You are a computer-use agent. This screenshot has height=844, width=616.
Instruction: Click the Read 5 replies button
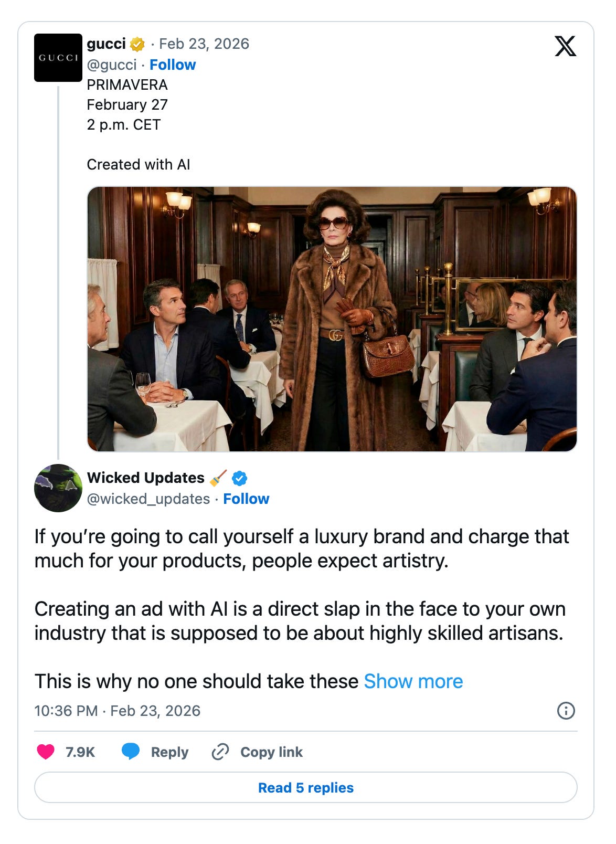pyautogui.click(x=306, y=787)
